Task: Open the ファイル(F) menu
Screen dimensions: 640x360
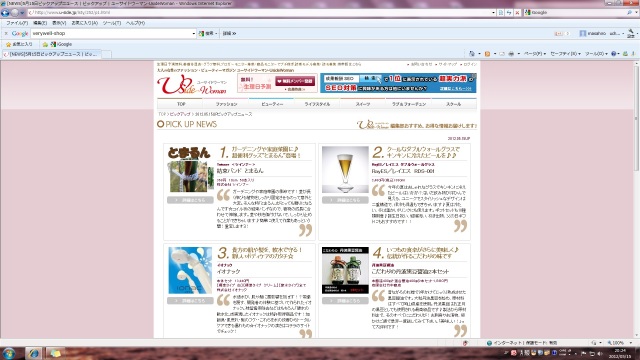Action: tap(17, 23)
